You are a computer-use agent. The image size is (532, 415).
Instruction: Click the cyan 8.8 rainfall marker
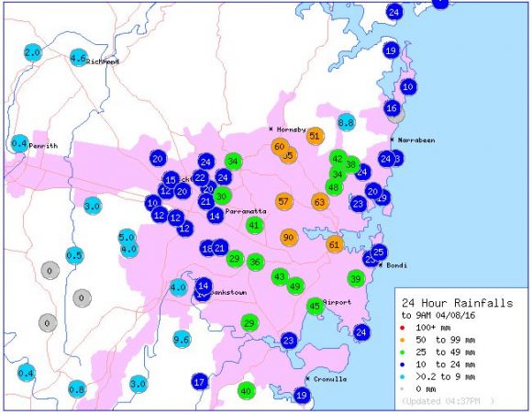(x=347, y=122)
